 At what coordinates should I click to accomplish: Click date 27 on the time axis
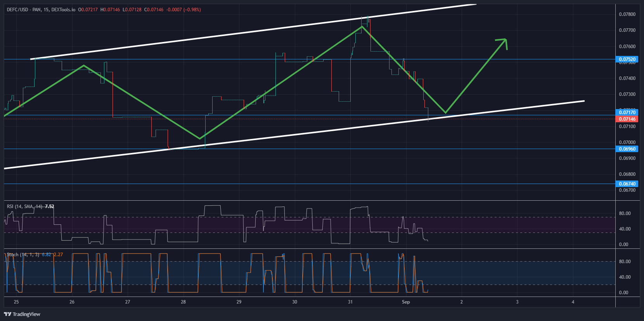pos(128,302)
